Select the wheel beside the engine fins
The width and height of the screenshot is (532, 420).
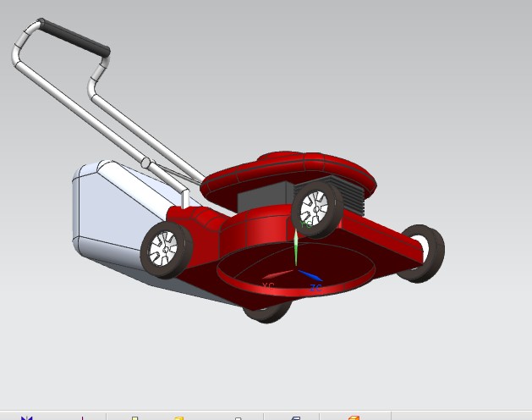(x=316, y=208)
